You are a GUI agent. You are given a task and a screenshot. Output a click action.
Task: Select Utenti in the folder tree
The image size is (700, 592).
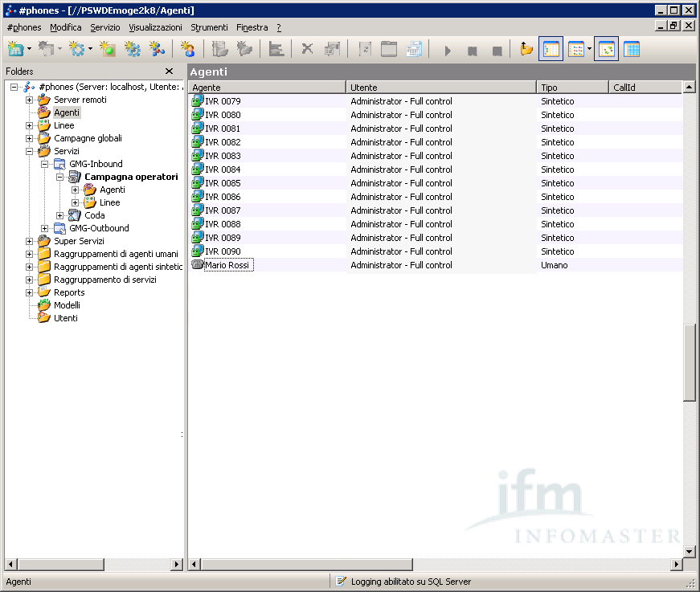[x=66, y=319]
